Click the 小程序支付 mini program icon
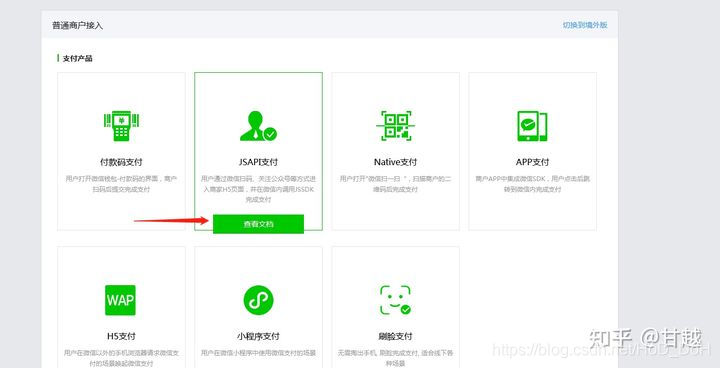The height and width of the screenshot is (368, 720). click(258, 300)
